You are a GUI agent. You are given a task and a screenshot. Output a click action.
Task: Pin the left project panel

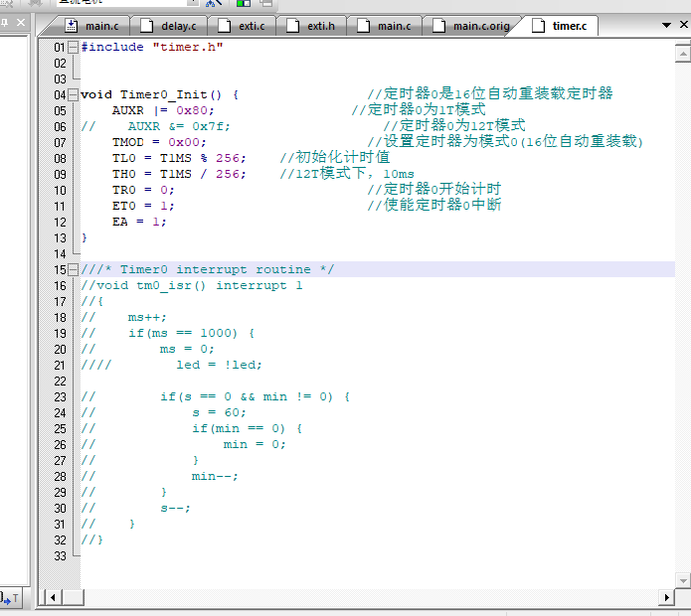4,22
